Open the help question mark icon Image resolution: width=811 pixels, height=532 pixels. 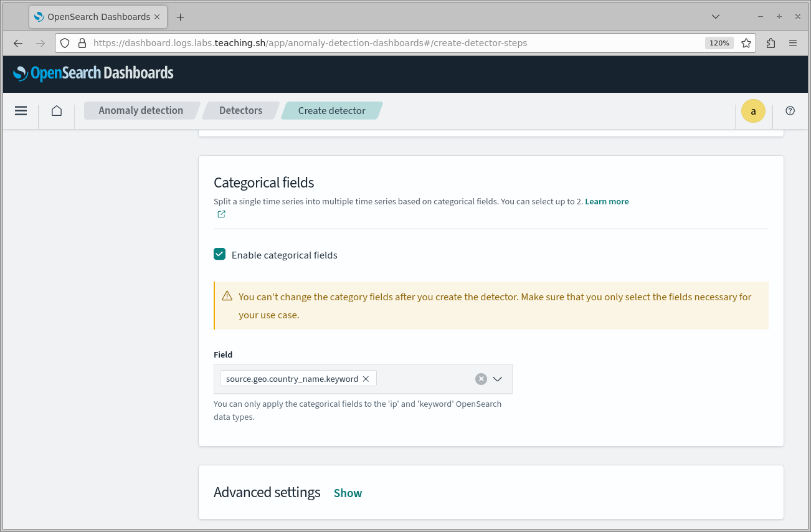pyautogui.click(x=790, y=111)
